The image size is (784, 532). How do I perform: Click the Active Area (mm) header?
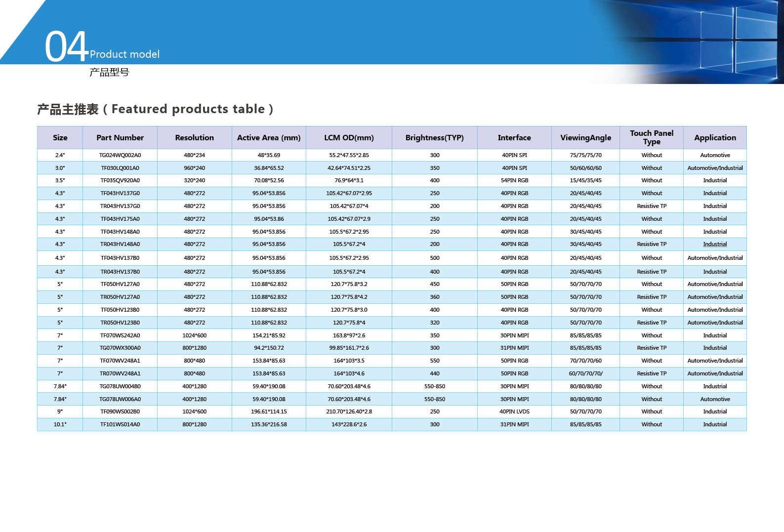pyautogui.click(x=269, y=138)
